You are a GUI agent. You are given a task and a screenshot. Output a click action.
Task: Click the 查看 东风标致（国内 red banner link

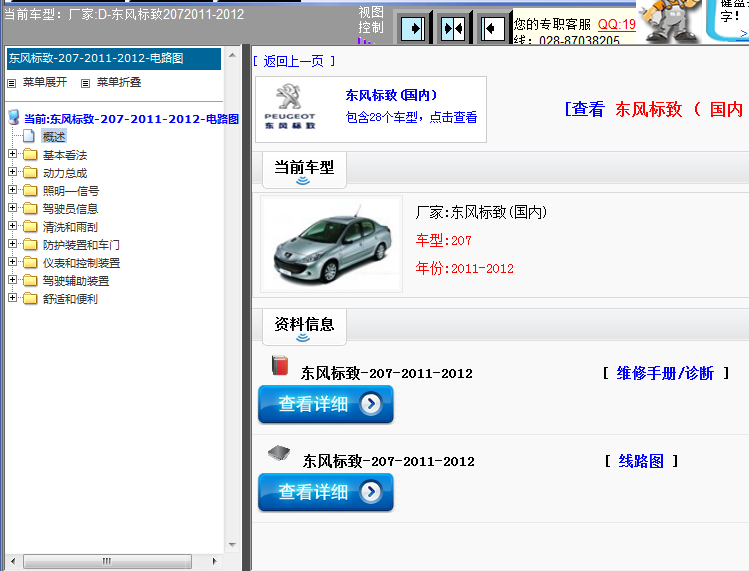[656, 109]
